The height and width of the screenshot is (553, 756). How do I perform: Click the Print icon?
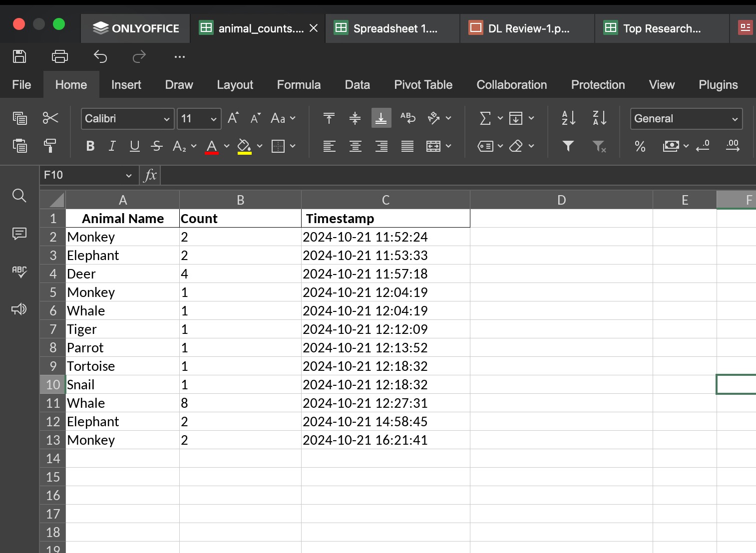60,56
